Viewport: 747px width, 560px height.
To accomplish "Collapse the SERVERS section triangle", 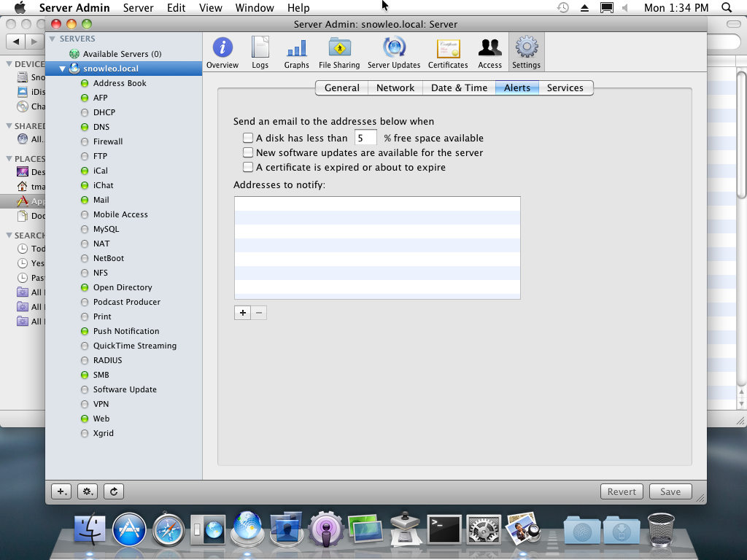I will pyautogui.click(x=53, y=39).
